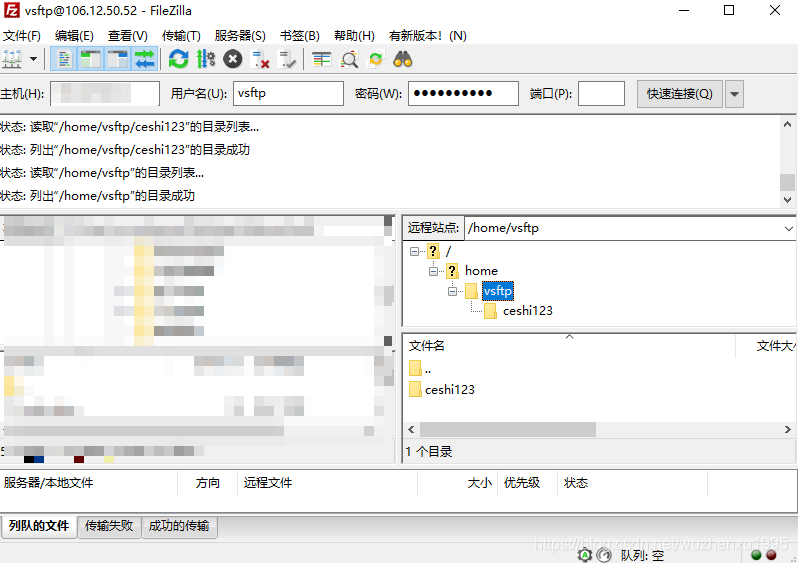The image size is (798, 563).
Task: Collapse the home tree node
Action: [x=433, y=271]
